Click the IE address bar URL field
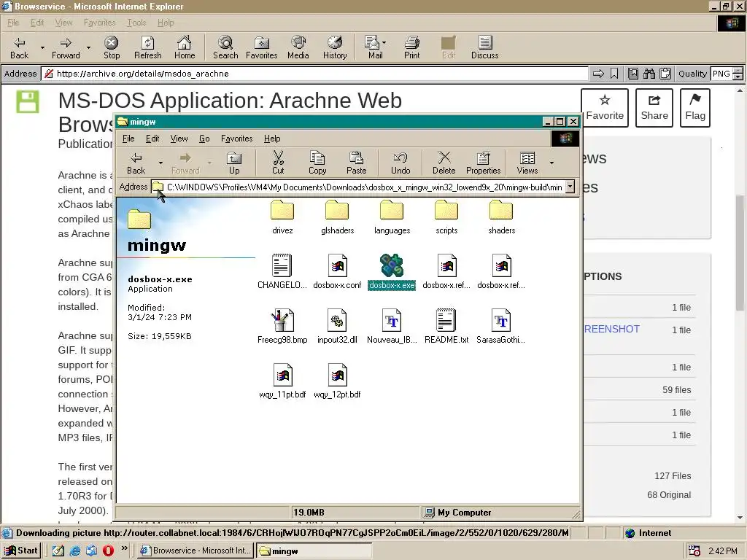 point(315,74)
